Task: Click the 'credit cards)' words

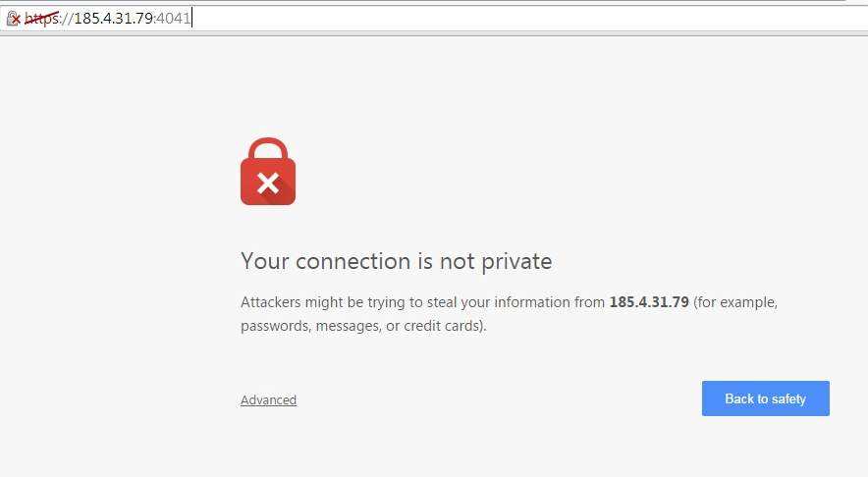Action: pyautogui.click(x=445, y=326)
